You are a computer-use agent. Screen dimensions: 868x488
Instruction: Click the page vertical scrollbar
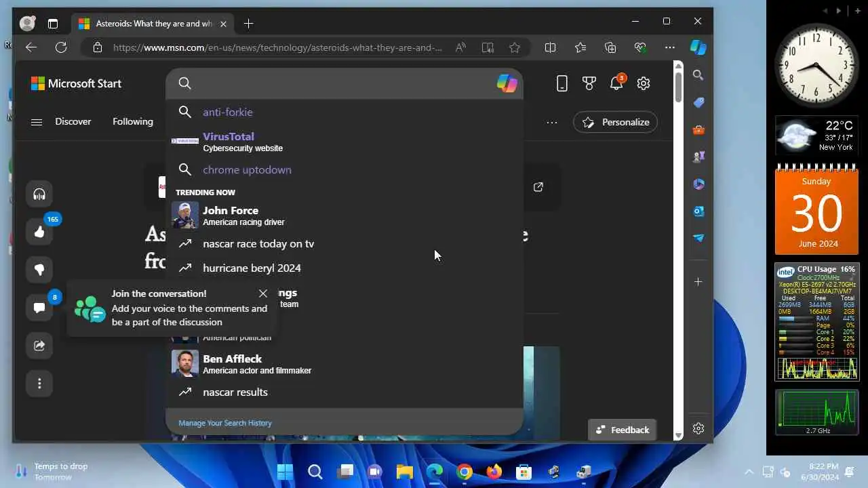pyautogui.click(x=678, y=87)
